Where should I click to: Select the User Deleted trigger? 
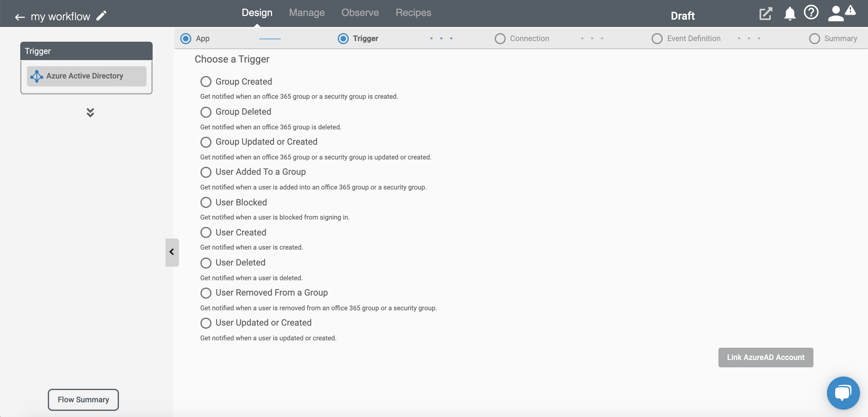click(206, 262)
